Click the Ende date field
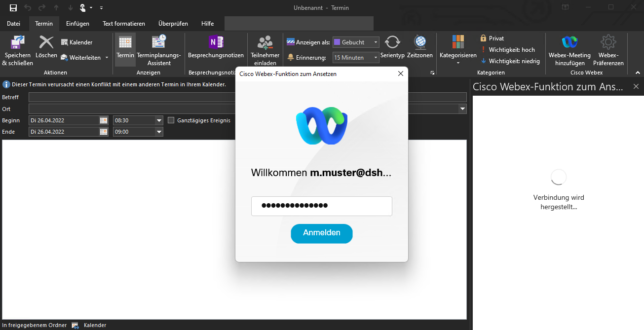The image size is (644, 330). click(64, 132)
